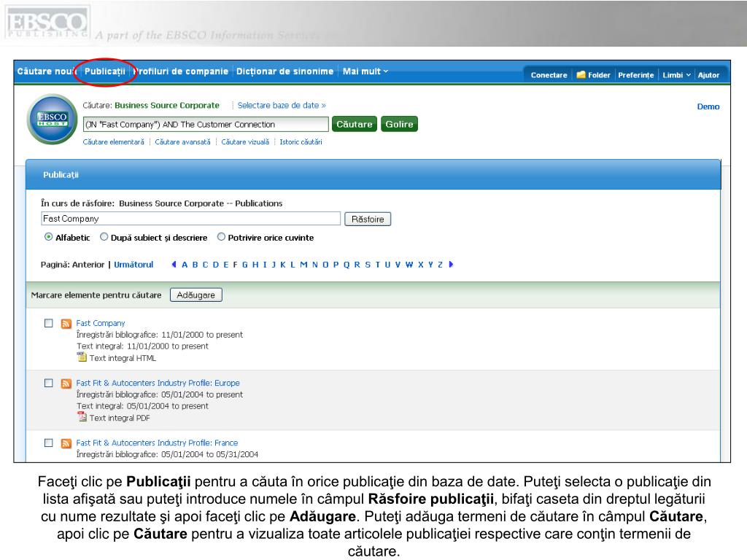Viewport: 747px width, 560px height.
Task: Jump to letter Z in alphabet
Action: 440,264
